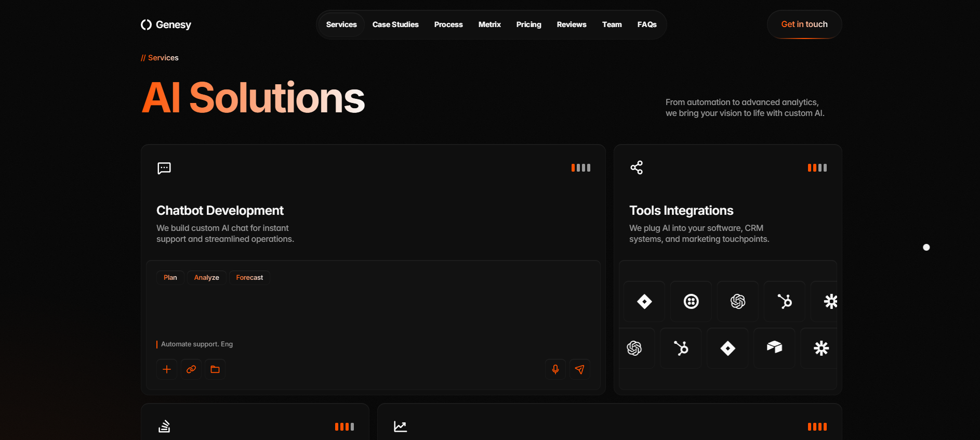This screenshot has height=440, width=980.
Task: Toggle the Analyze chip
Action: pyautogui.click(x=207, y=278)
